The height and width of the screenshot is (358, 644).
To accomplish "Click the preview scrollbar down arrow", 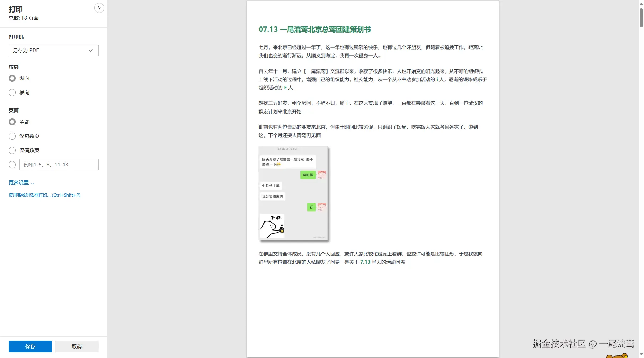I will coord(641,354).
